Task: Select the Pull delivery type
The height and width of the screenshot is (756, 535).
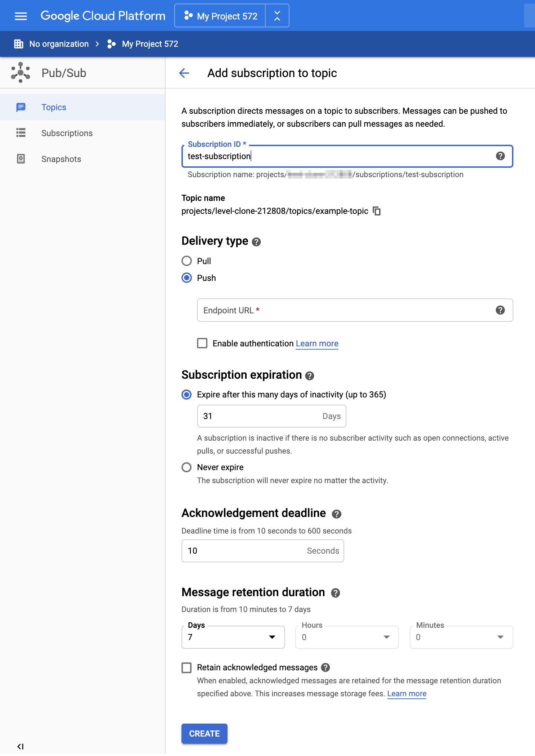Action: (186, 261)
